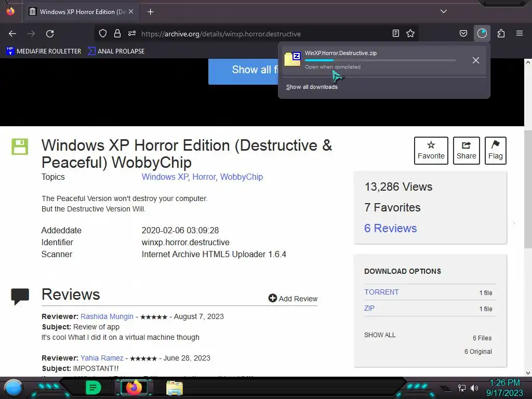Download the TORRENT option
532x399 pixels.
(381, 292)
